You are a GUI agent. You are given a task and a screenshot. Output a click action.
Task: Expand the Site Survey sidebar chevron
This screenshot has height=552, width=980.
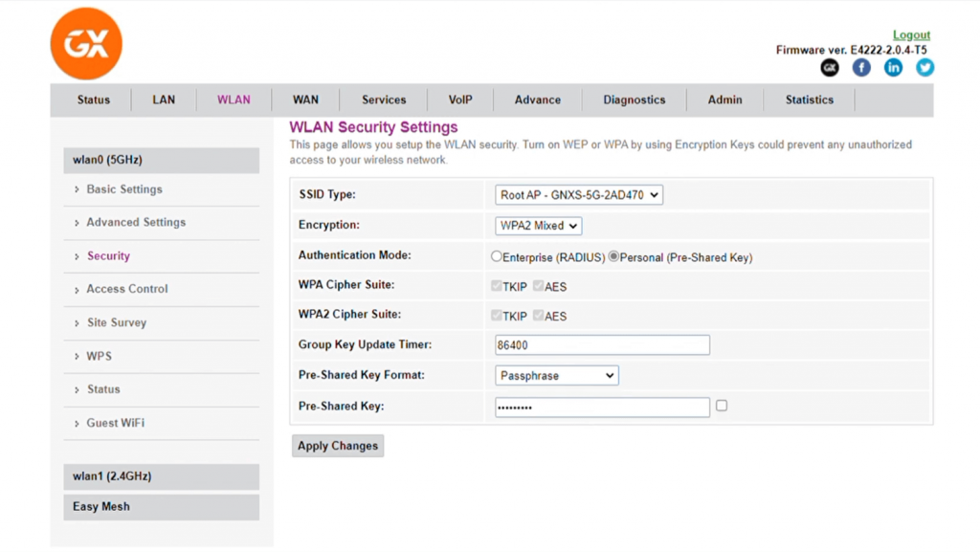pyautogui.click(x=76, y=322)
